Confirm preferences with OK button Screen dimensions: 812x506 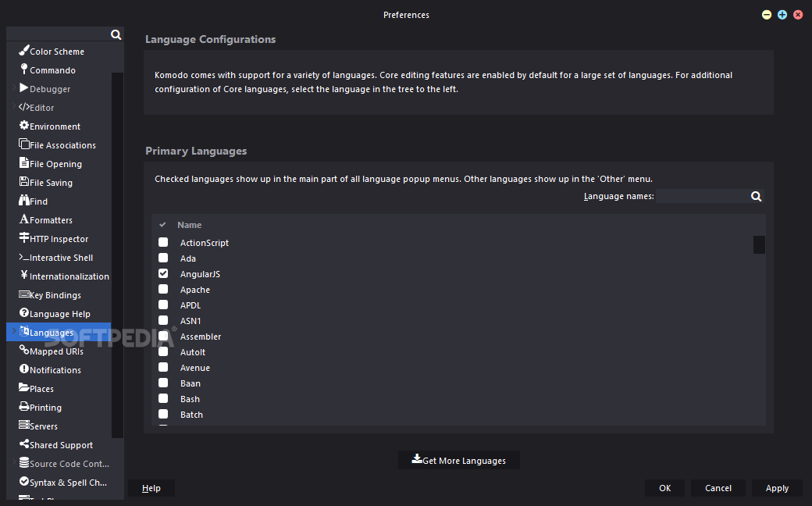tap(665, 488)
